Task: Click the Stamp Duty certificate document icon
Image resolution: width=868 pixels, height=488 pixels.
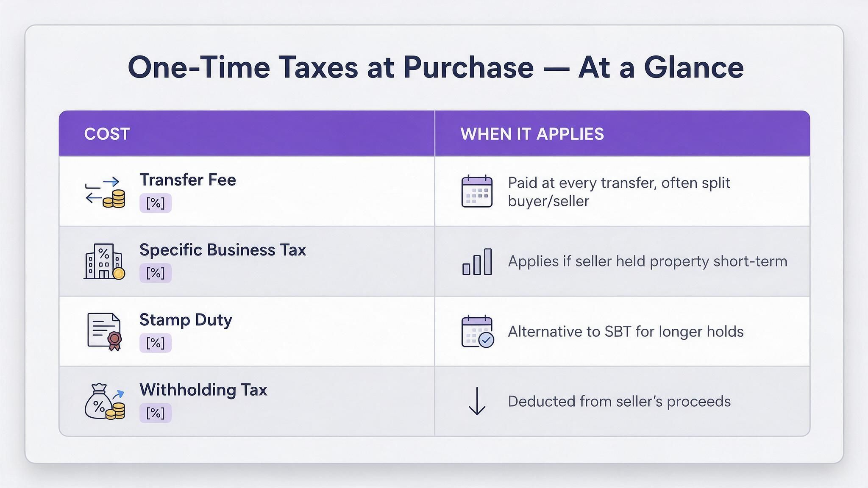Action: [x=104, y=332]
